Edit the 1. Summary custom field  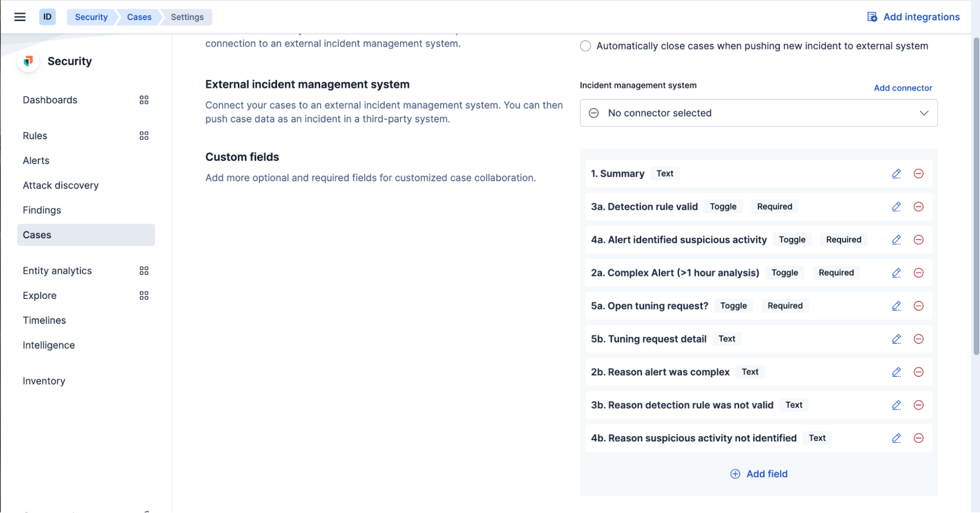[896, 173]
